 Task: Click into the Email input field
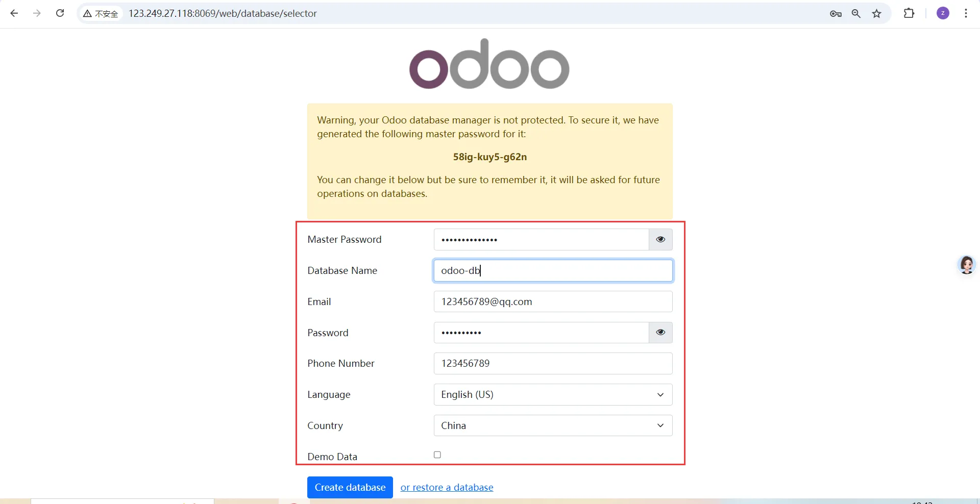553,301
